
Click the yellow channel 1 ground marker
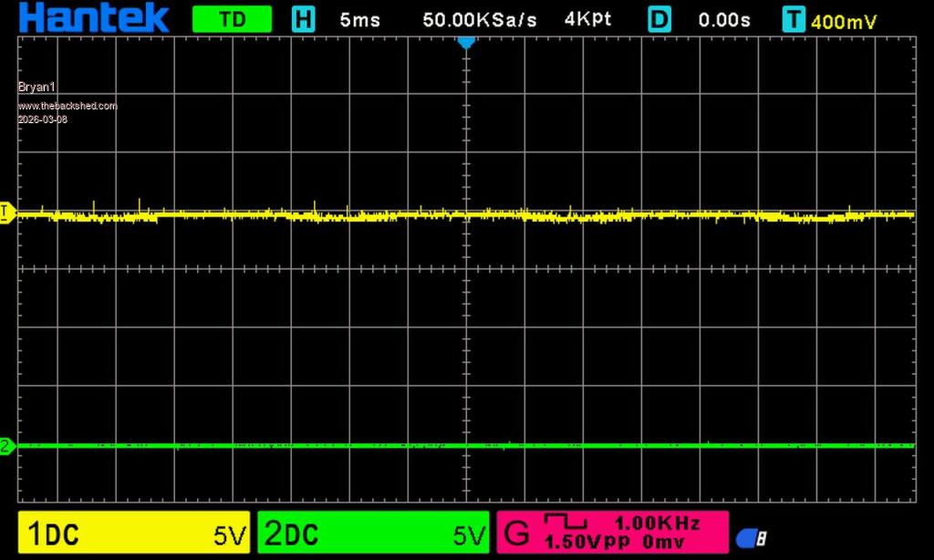point(7,213)
